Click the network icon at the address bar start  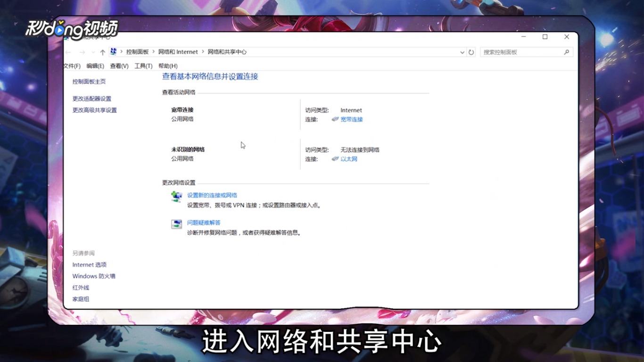pos(113,52)
